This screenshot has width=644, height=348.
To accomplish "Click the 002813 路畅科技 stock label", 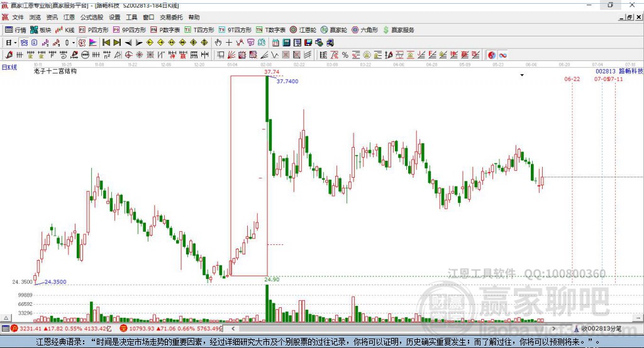I will coord(619,71).
